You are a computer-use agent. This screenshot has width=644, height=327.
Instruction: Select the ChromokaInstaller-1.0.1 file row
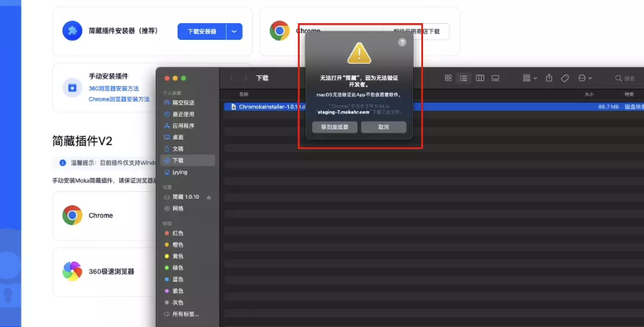click(x=434, y=107)
